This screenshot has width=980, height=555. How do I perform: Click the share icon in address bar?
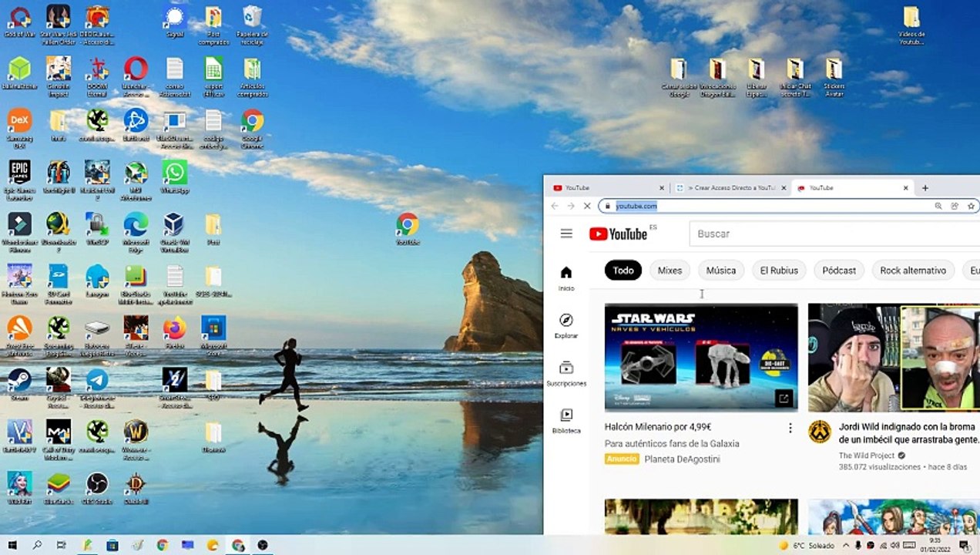pos(955,206)
